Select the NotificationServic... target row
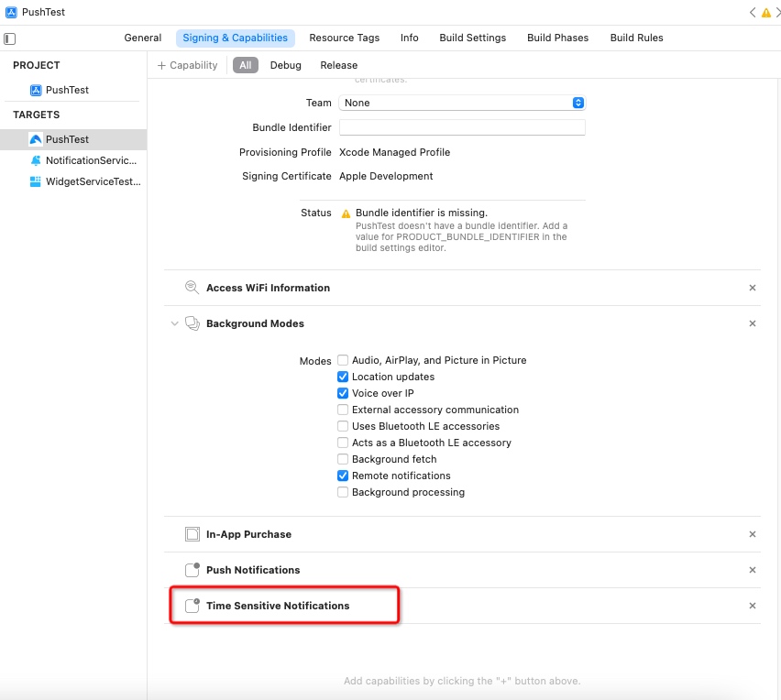 pyautogui.click(x=73, y=160)
